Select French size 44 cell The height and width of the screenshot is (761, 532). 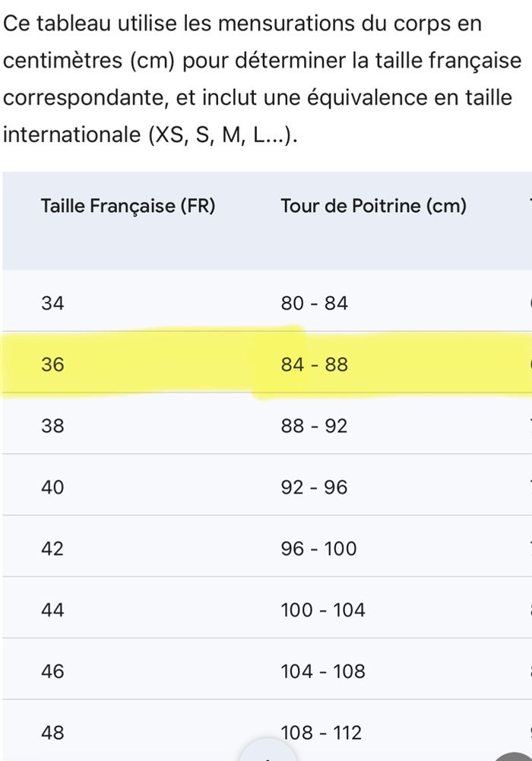pyautogui.click(x=52, y=610)
